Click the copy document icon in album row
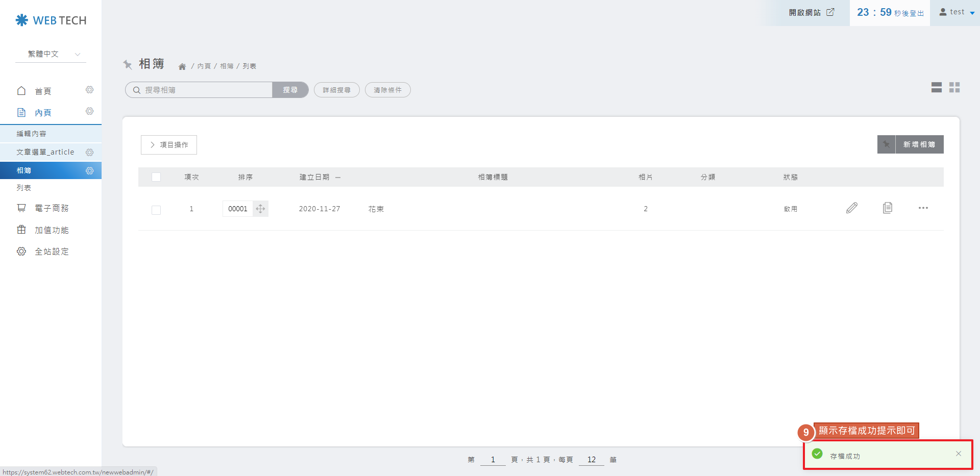 click(888, 208)
